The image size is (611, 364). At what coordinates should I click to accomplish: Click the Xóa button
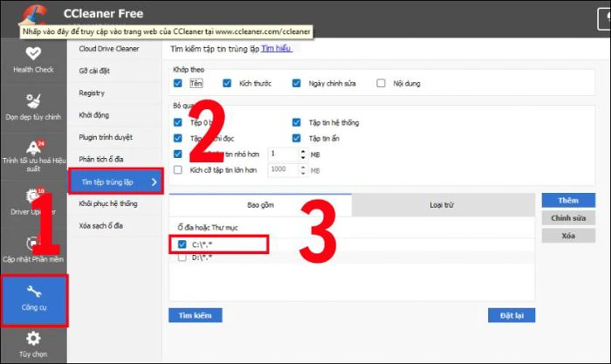568,236
